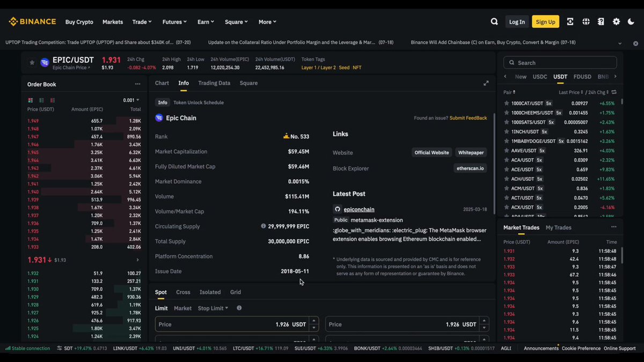This screenshot has height=362, width=644.
Task: Show buy-orders-only order book view
Action: (41, 100)
